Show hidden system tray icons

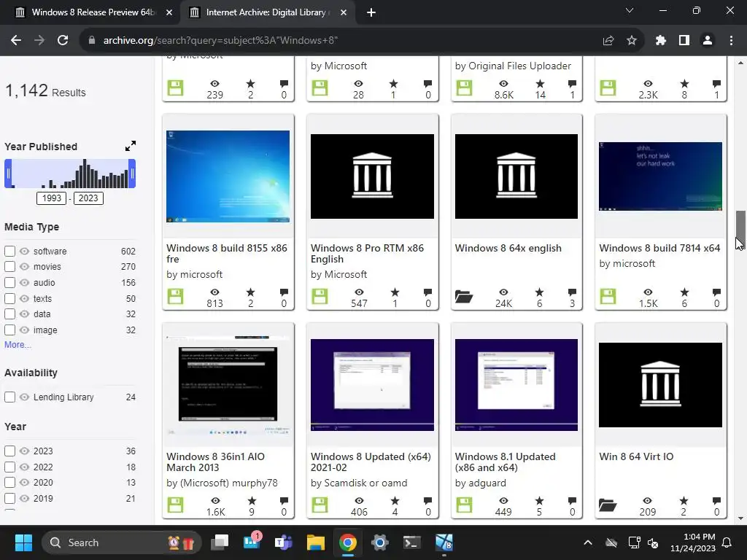[588, 542]
